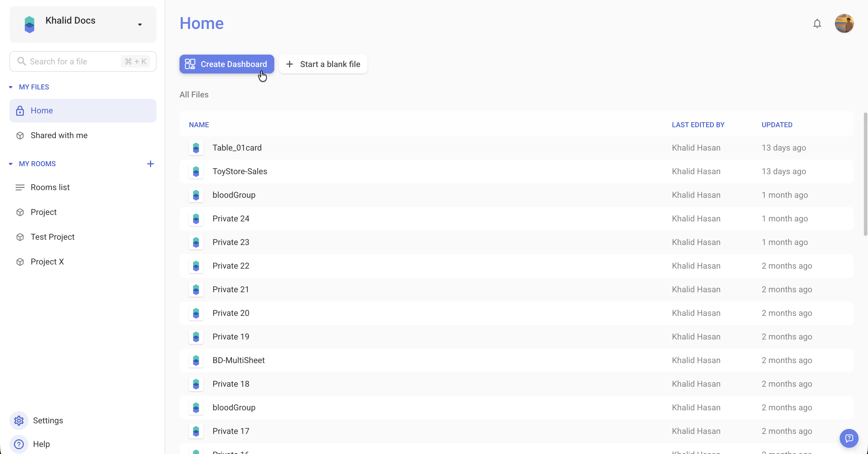
Task: Collapse the MY ROOMS section
Action: tap(10, 164)
